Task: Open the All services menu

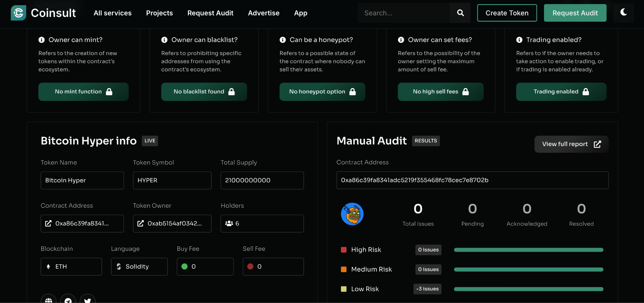Action: [x=113, y=13]
